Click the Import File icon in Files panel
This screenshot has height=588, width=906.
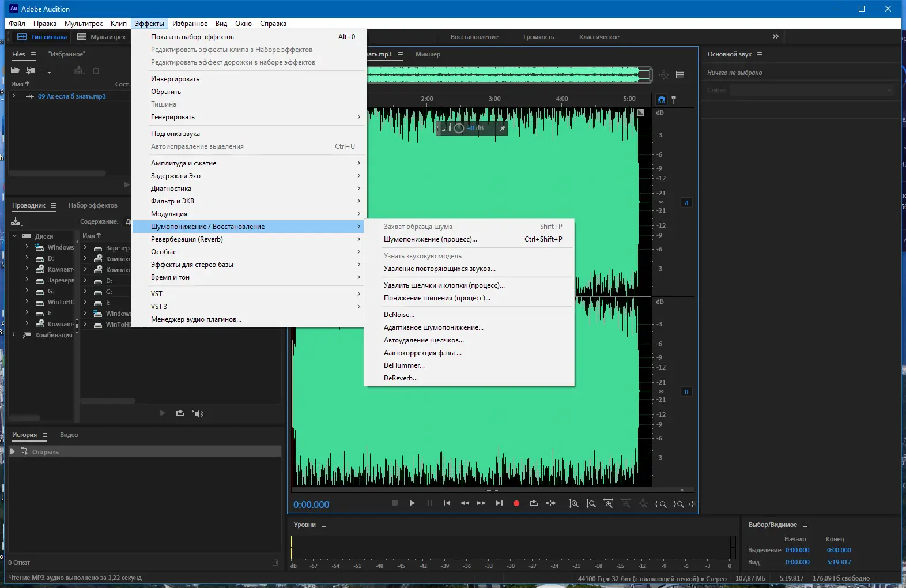point(31,70)
